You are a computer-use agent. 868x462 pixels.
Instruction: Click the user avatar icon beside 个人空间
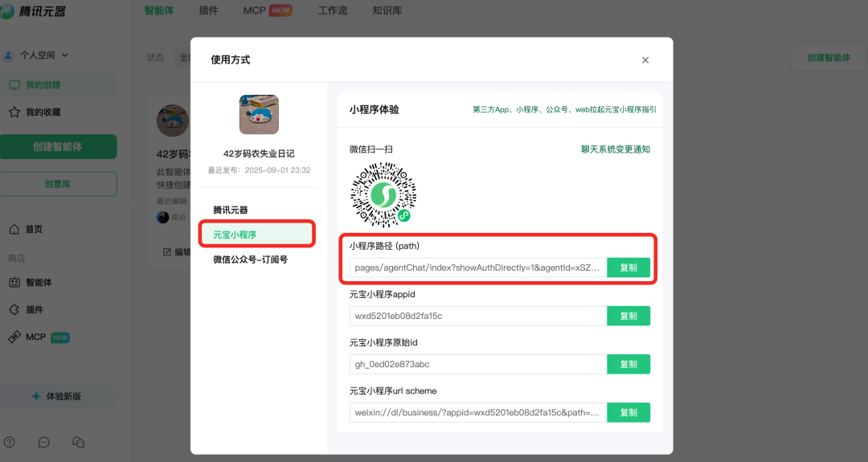coord(8,55)
